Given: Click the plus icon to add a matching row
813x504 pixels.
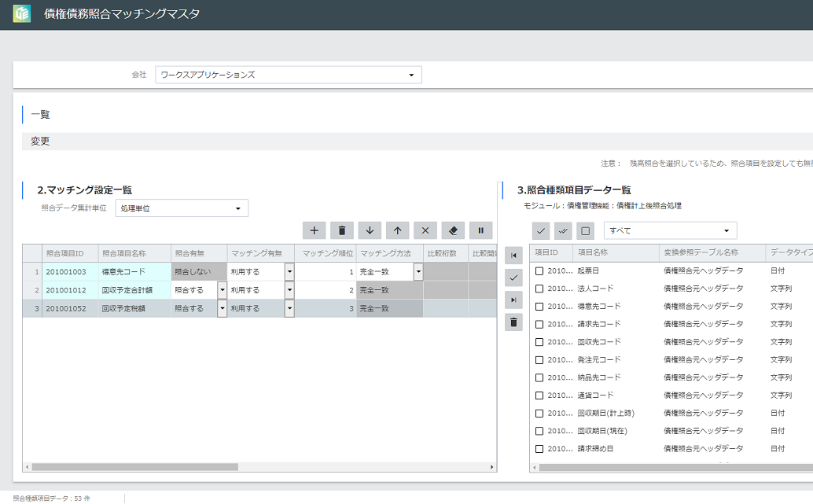Looking at the screenshot, I should [314, 230].
